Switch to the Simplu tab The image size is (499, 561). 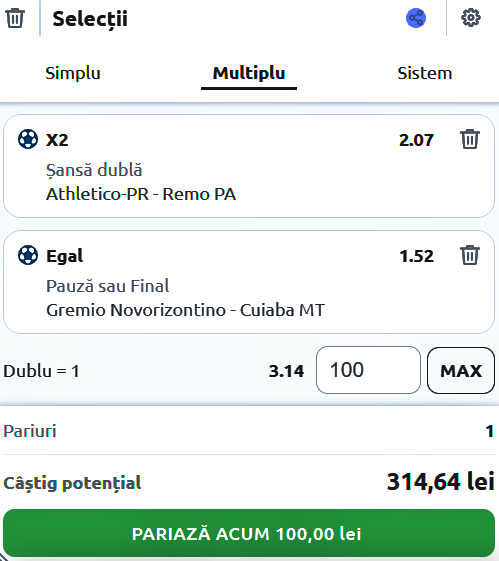(73, 73)
